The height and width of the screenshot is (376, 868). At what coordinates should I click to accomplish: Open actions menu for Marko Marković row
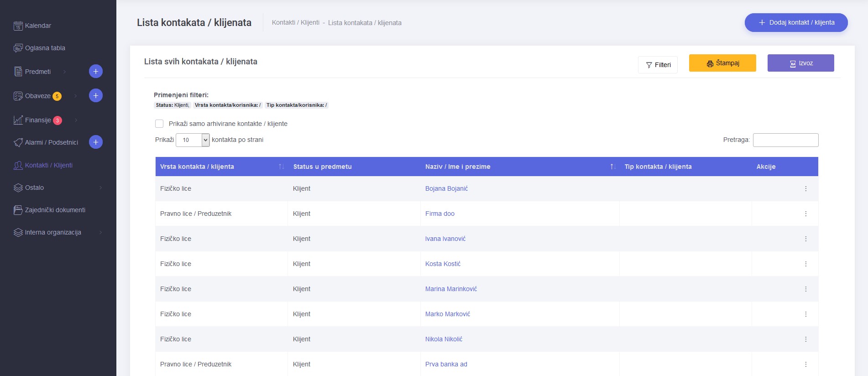pos(805,314)
